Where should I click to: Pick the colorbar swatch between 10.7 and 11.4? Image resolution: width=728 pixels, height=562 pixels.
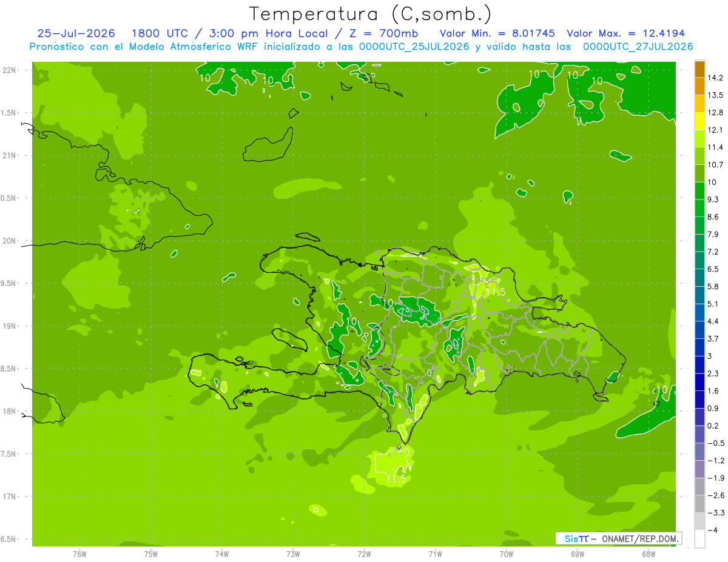(x=699, y=156)
